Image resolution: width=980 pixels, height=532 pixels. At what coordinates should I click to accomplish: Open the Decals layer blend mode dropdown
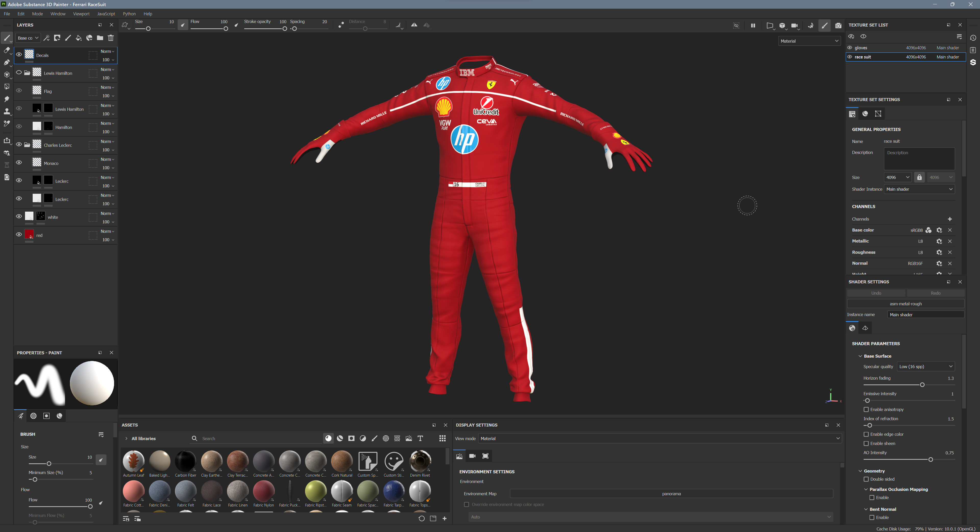(107, 51)
